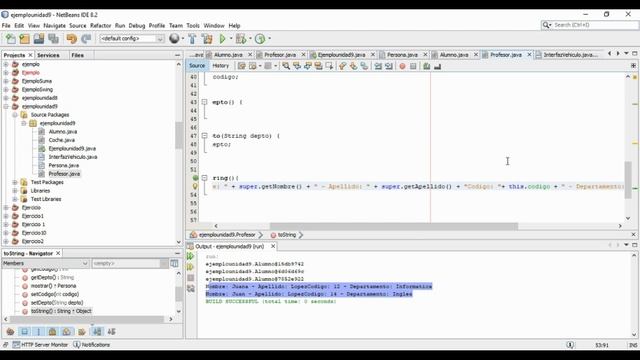
Task: Click the Debug Project icon
Action: click(x=241, y=39)
